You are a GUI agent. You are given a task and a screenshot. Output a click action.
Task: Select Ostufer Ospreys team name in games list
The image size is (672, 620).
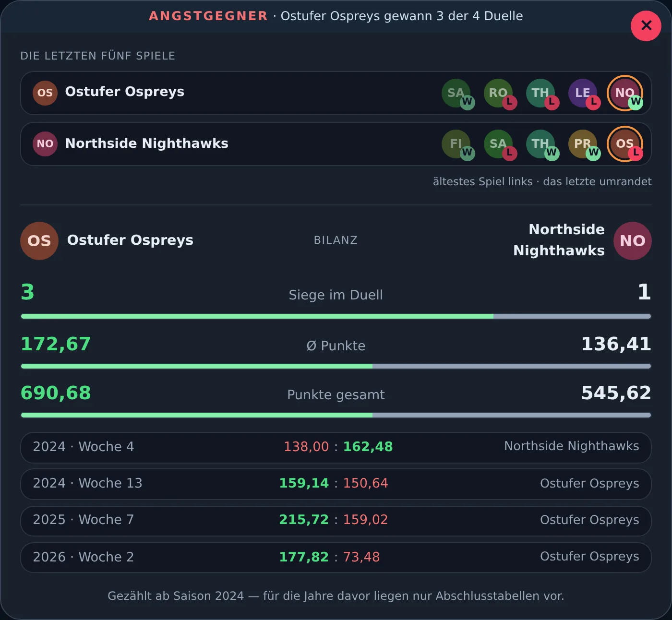point(125,92)
